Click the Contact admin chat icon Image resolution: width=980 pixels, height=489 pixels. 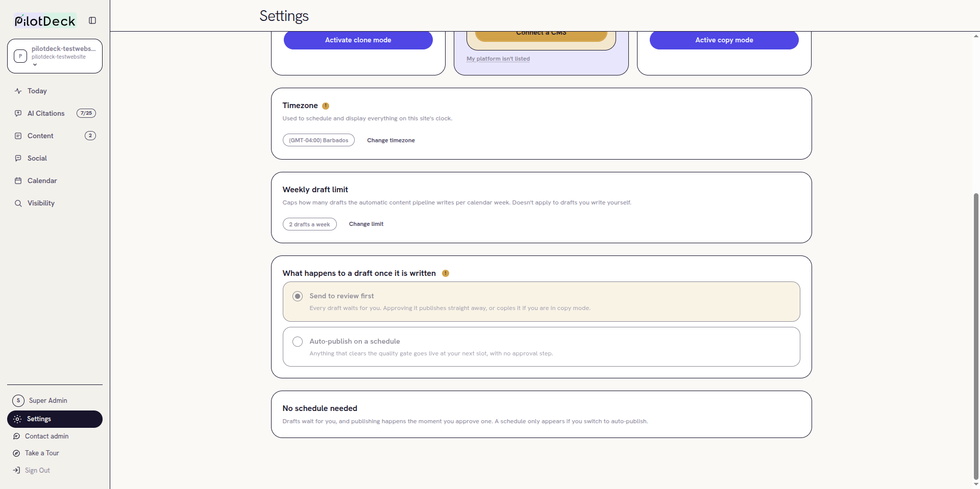16,436
